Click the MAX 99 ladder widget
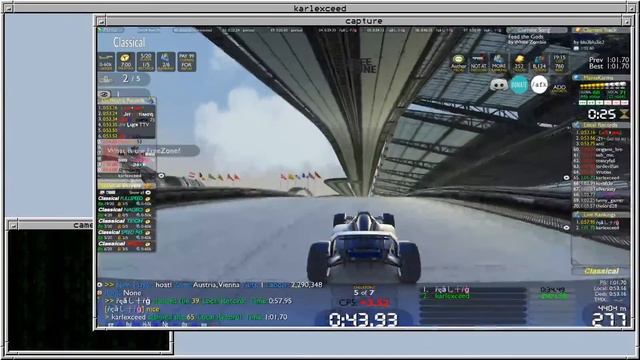 187,62
